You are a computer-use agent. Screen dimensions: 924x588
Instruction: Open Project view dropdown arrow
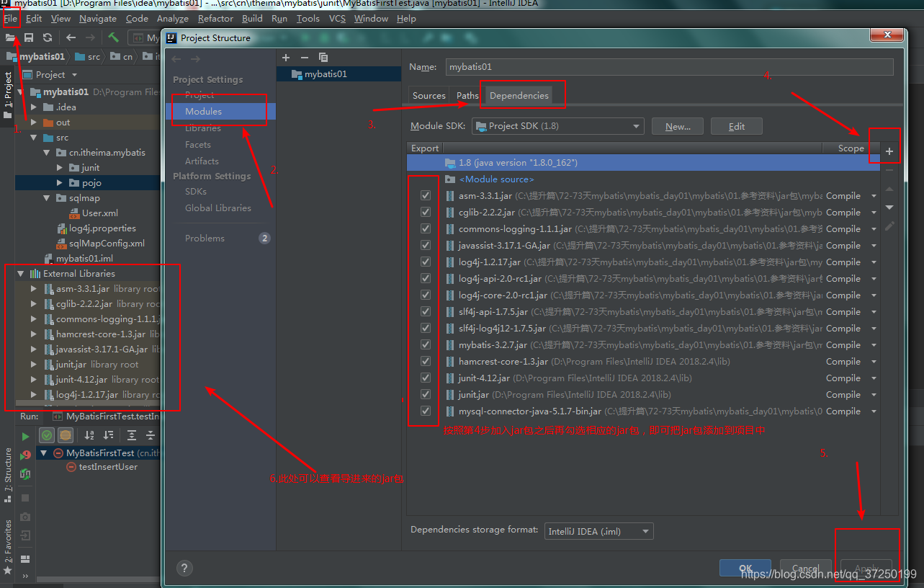(x=74, y=75)
